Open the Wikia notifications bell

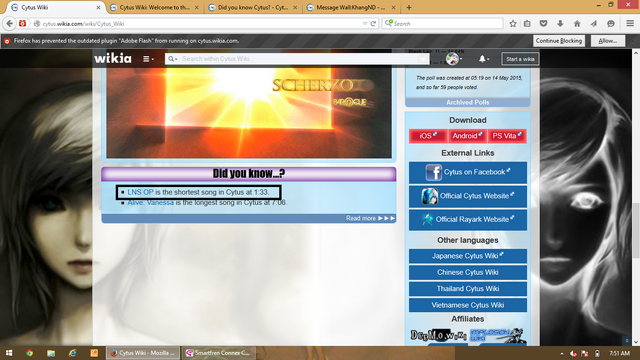coord(483,59)
